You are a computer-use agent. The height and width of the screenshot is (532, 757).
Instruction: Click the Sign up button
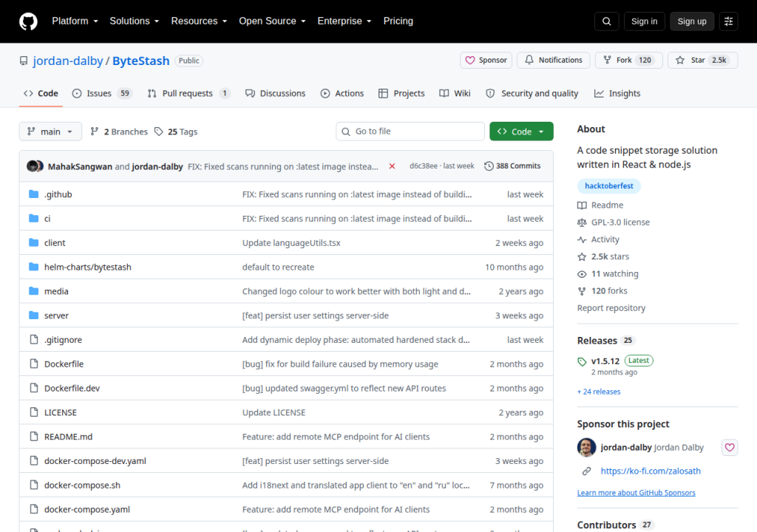692,21
